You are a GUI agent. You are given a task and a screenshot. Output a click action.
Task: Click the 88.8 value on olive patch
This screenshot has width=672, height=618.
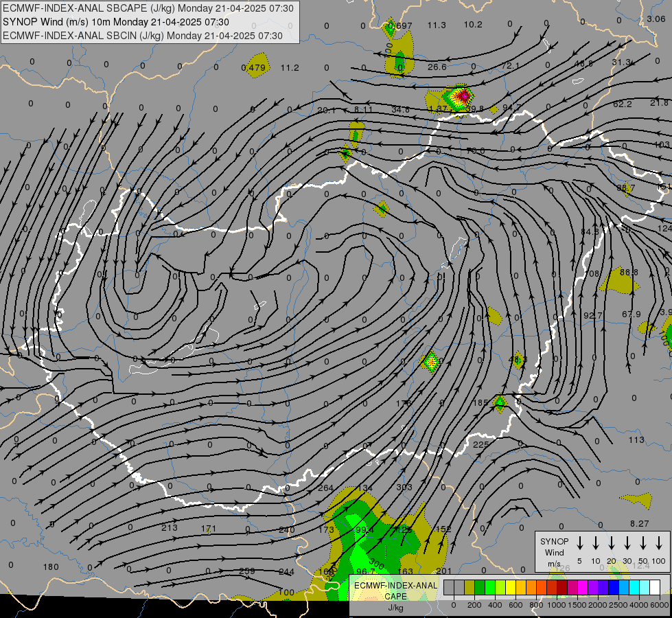point(629,273)
